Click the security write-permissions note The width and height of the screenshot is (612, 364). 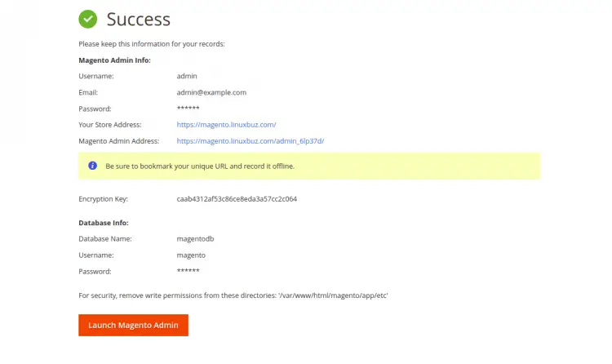[233, 295]
